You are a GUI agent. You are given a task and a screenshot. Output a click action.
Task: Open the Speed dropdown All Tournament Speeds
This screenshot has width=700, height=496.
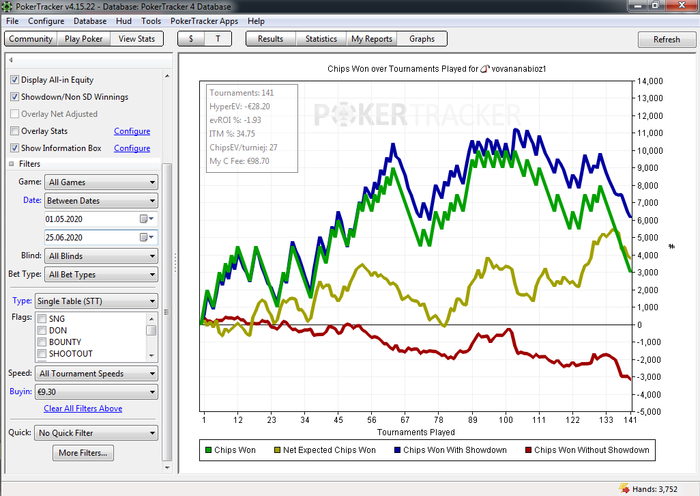(96, 373)
